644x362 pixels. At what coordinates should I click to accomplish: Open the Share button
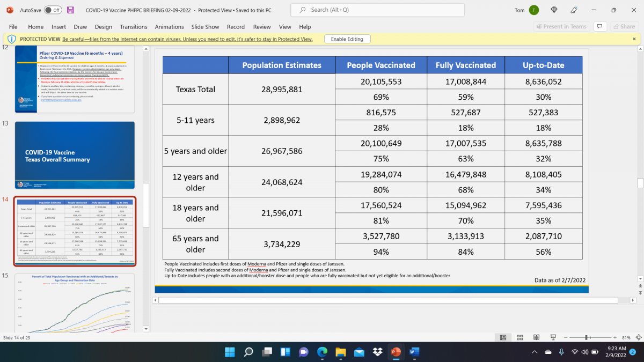pyautogui.click(x=623, y=26)
